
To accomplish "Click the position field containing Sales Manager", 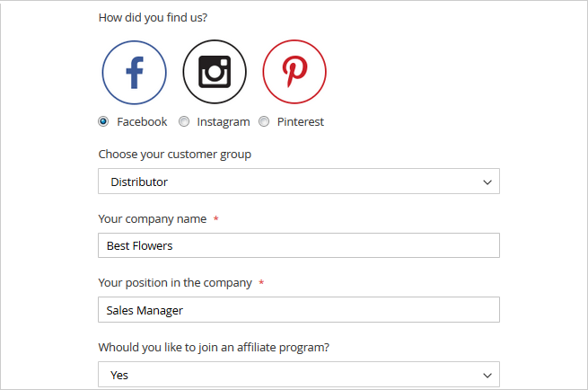I will [x=298, y=310].
